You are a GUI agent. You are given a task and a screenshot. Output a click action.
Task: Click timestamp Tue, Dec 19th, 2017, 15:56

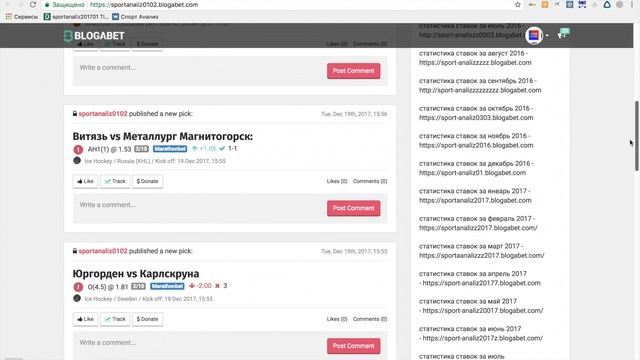[x=354, y=114]
